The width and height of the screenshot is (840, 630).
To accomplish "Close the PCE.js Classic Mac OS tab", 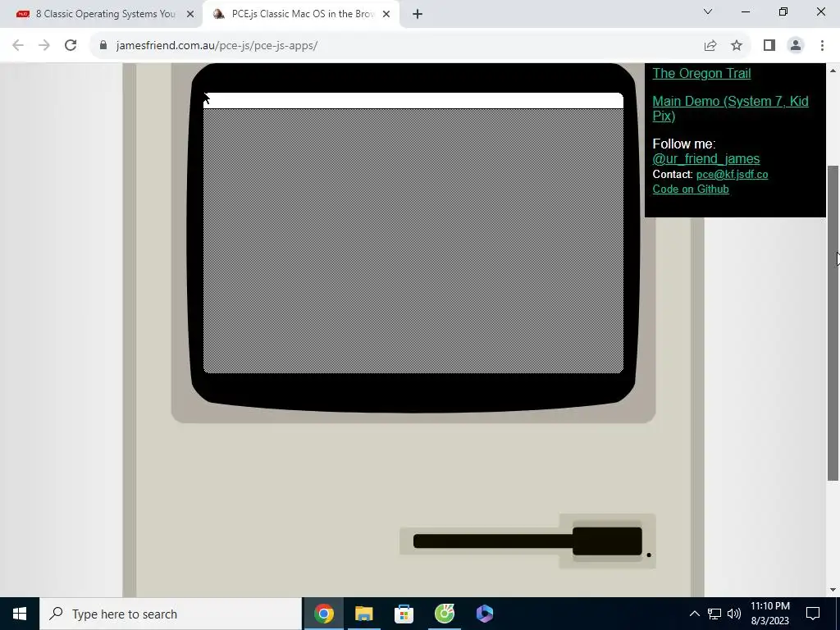I will pos(386,15).
